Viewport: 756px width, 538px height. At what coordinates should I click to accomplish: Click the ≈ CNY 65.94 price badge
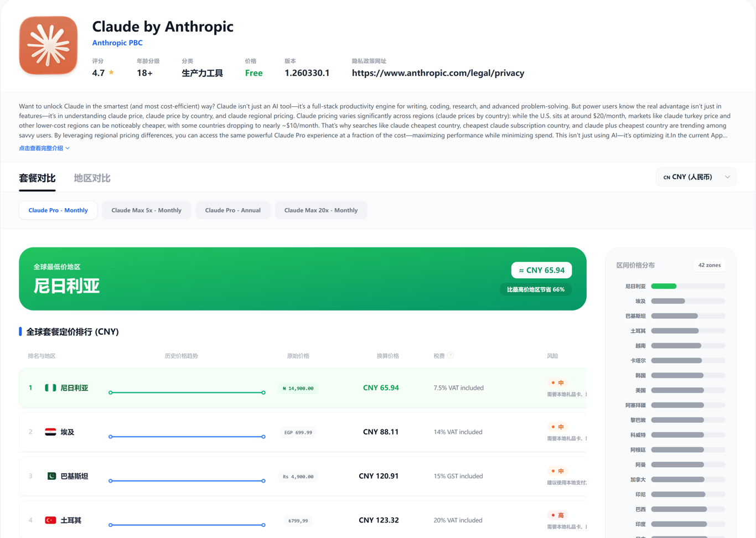coord(542,270)
